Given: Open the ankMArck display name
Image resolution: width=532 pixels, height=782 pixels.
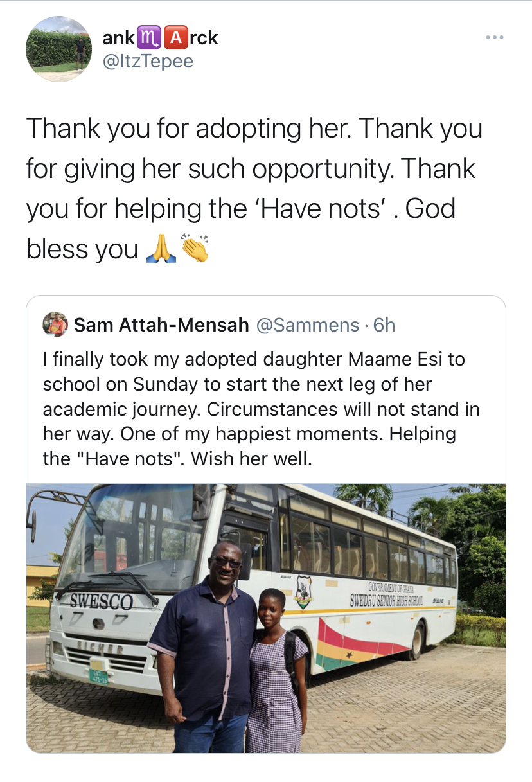Looking at the screenshot, I should pyautogui.click(x=161, y=38).
